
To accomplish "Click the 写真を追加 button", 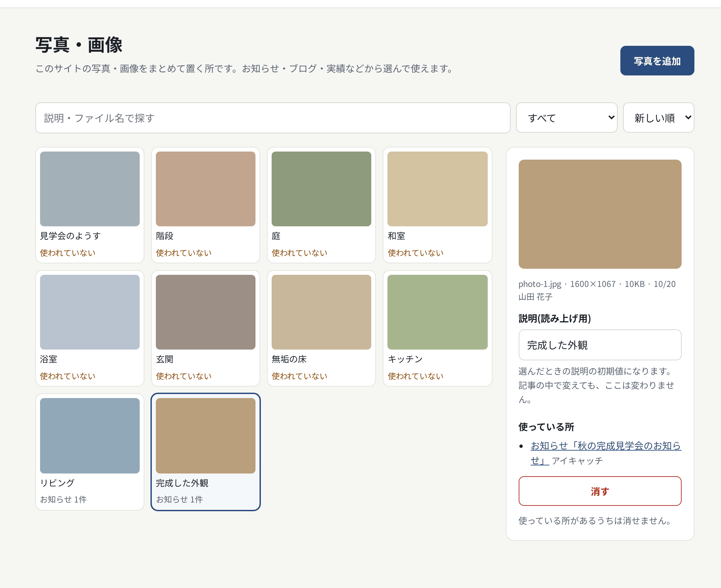I will (x=657, y=61).
